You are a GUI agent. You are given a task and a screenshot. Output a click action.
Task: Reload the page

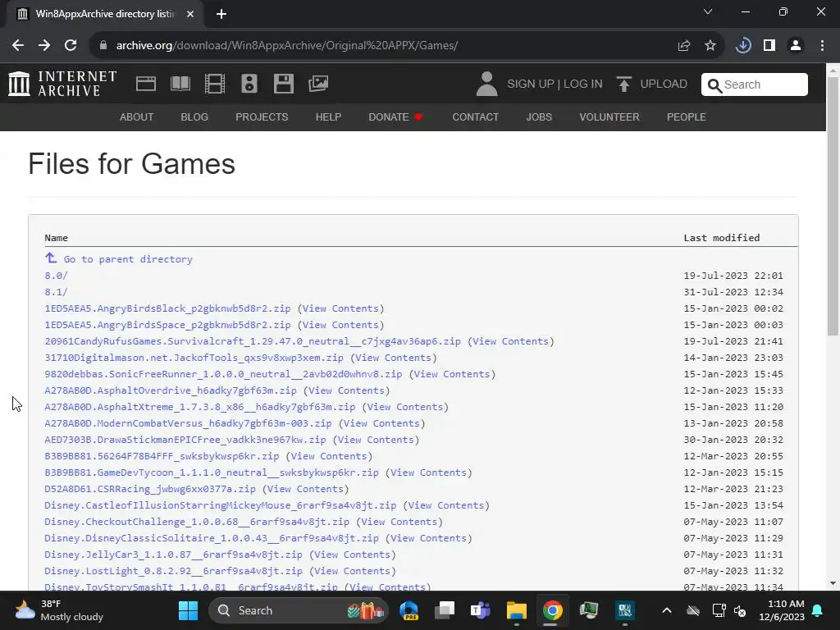coord(71,46)
